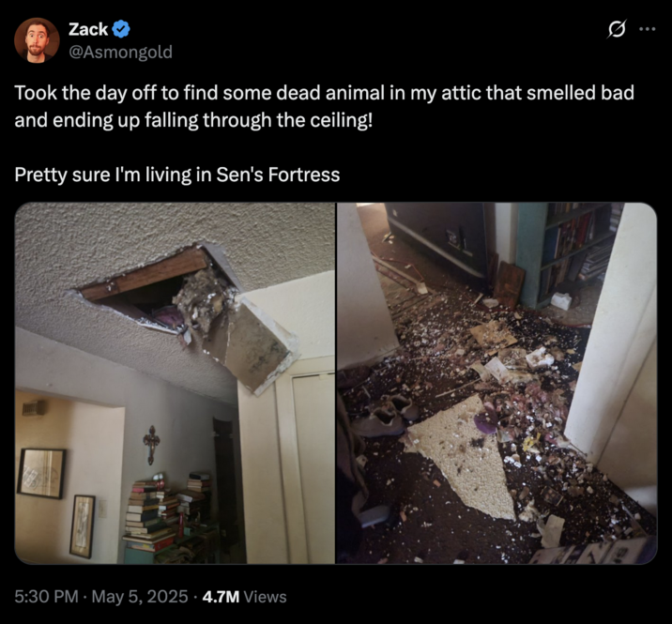Click the Sen's Fortress sentence

pyautogui.click(x=177, y=175)
